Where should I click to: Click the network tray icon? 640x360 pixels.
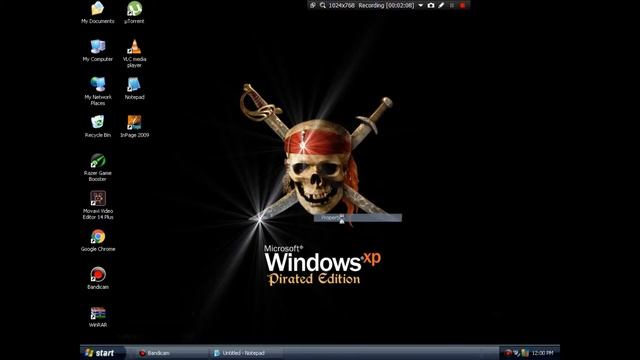coord(516,353)
